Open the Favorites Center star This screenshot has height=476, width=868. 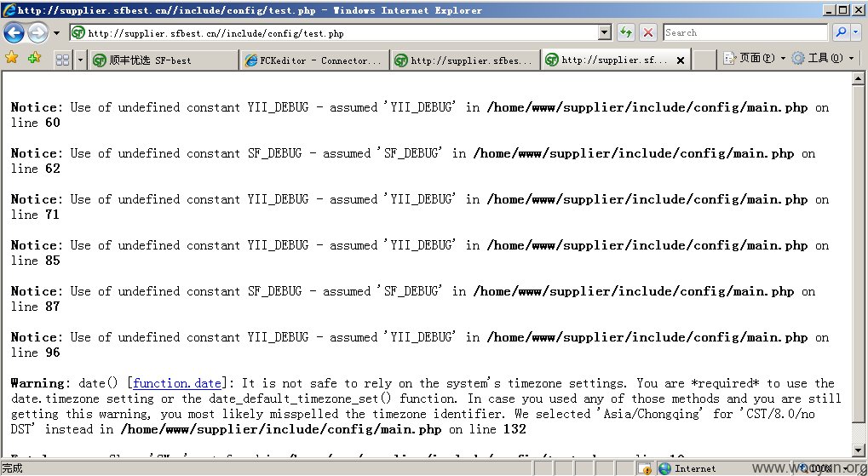pos(12,58)
